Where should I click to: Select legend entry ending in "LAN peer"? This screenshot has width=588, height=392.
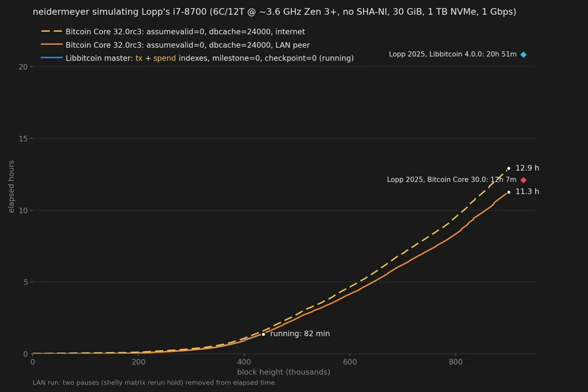[x=187, y=45]
